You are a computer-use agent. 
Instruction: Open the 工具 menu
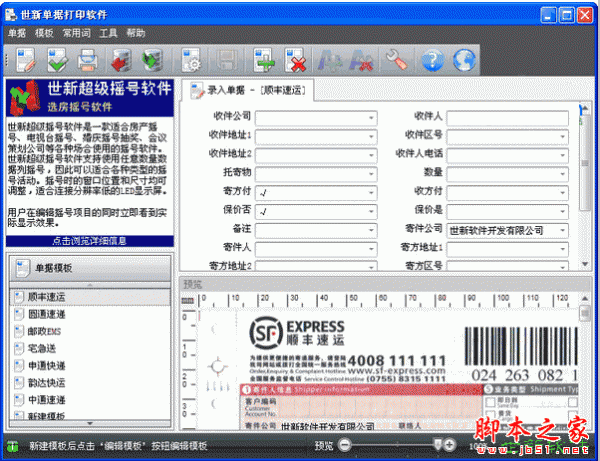pyautogui.click(x=108, y=33)
